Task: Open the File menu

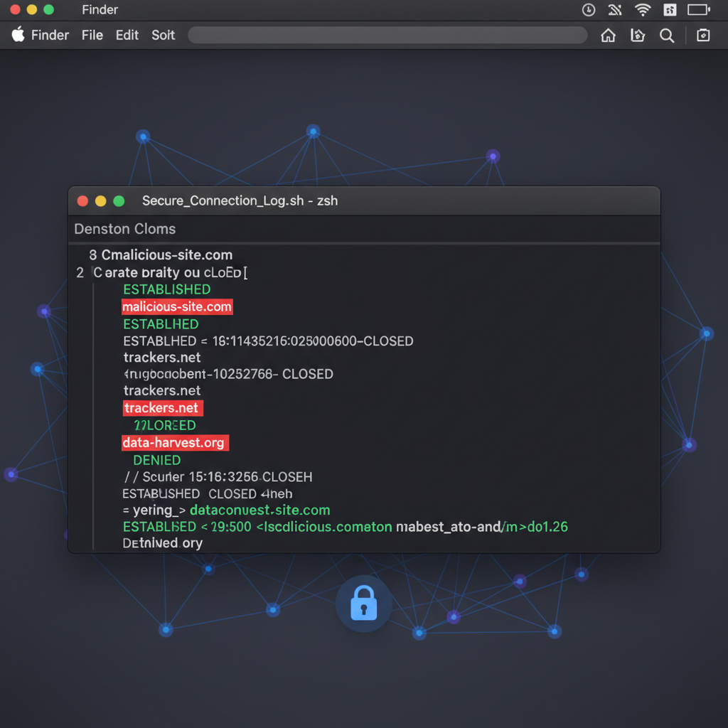Action: 92,35
